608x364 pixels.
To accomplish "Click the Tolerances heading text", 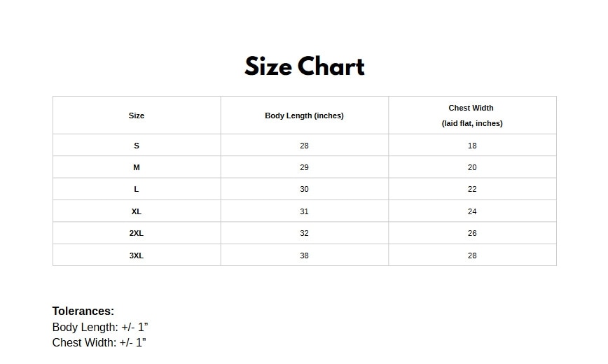I will [83, 311].
